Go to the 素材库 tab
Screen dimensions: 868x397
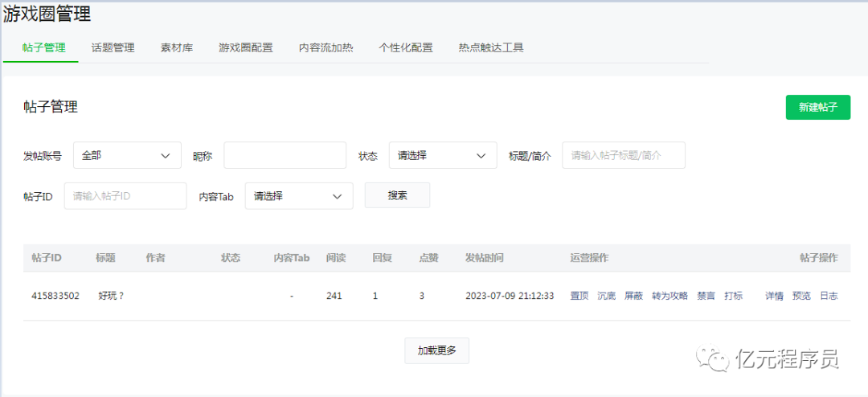[177, 47]
